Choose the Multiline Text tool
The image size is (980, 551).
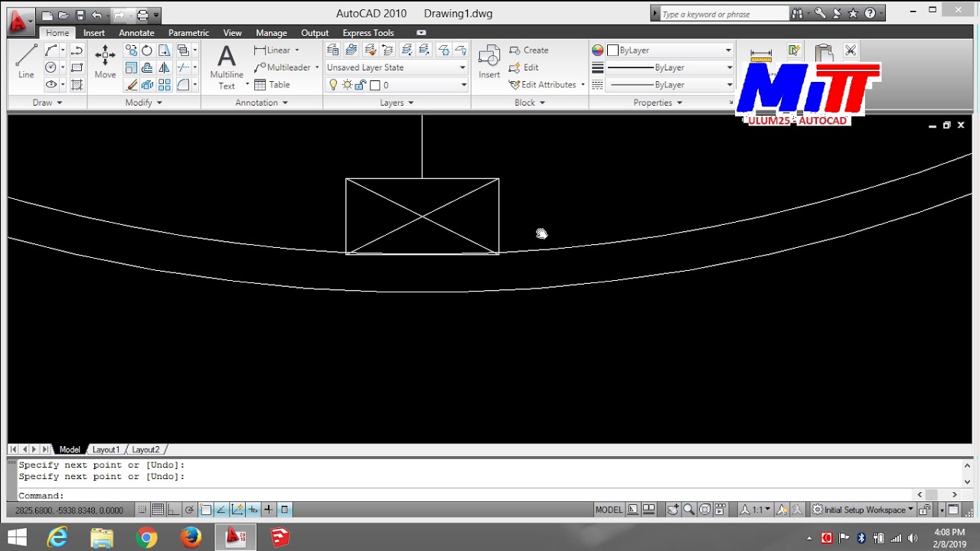pyautogui.click(x=227, y=67)
